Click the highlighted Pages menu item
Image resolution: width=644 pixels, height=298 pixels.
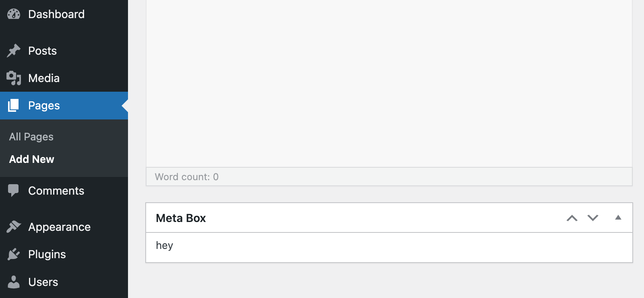pyautogui.click(x=43, y=105)
